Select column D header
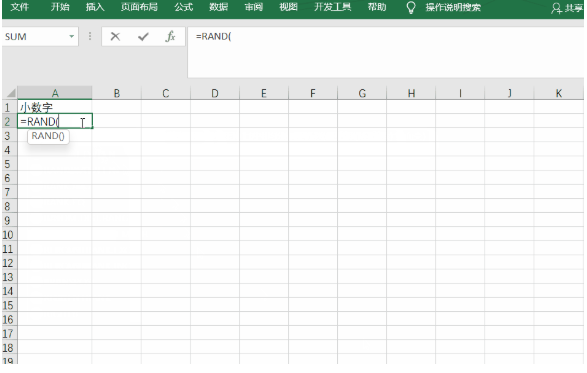This screenshot has width=587, height=373. (x=215, y=93)
